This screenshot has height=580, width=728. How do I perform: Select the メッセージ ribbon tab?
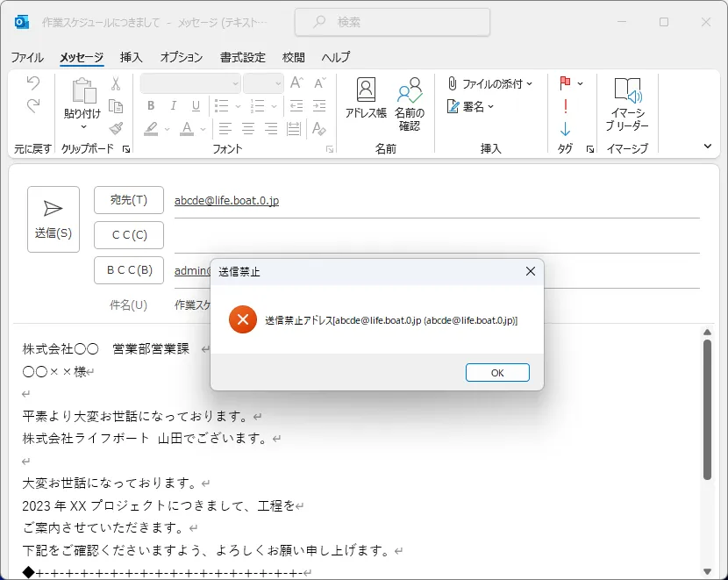(x=82, y=57)
